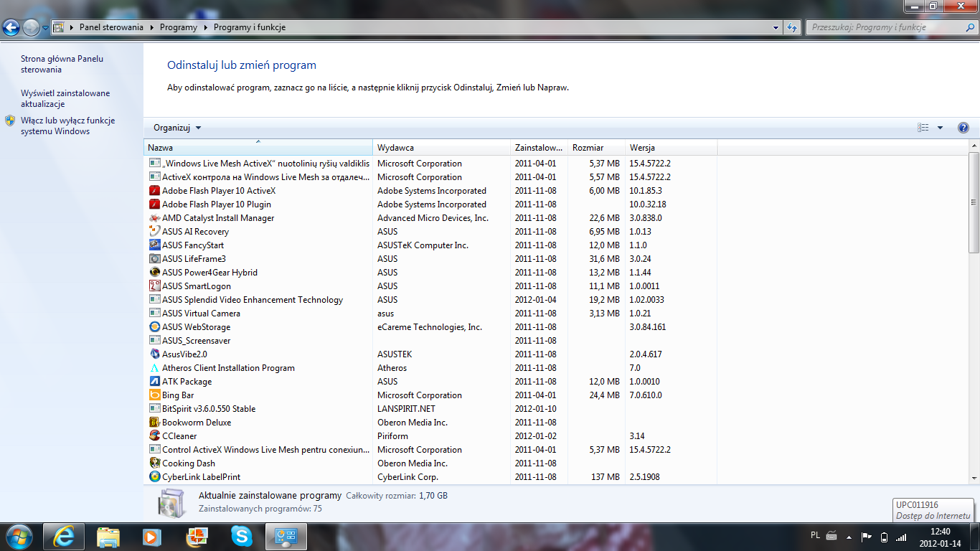The image size is (980, 551).
Task: Sort by the Zainstalowano column header
Action: point(539,148)
